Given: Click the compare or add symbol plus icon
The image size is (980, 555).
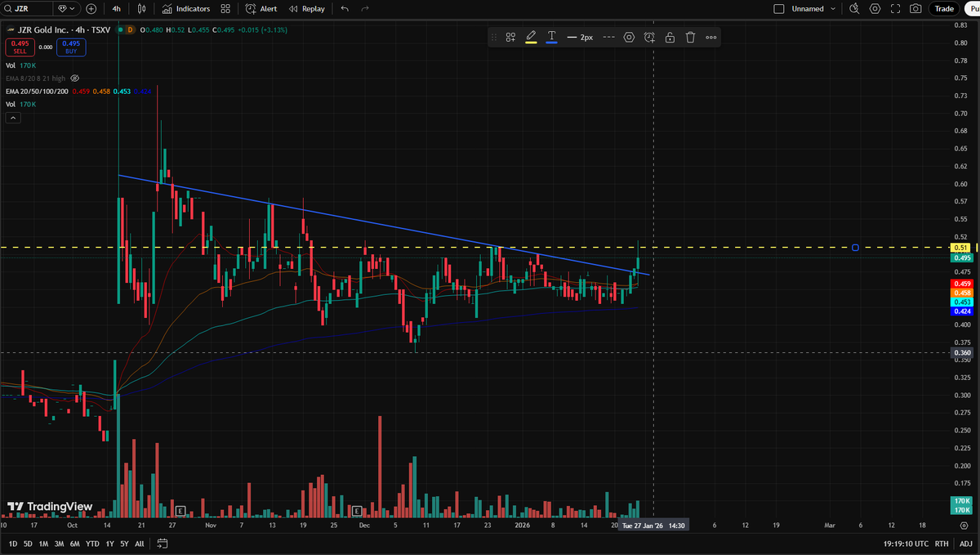Looking at the screenshot, I should coord(91,8).
